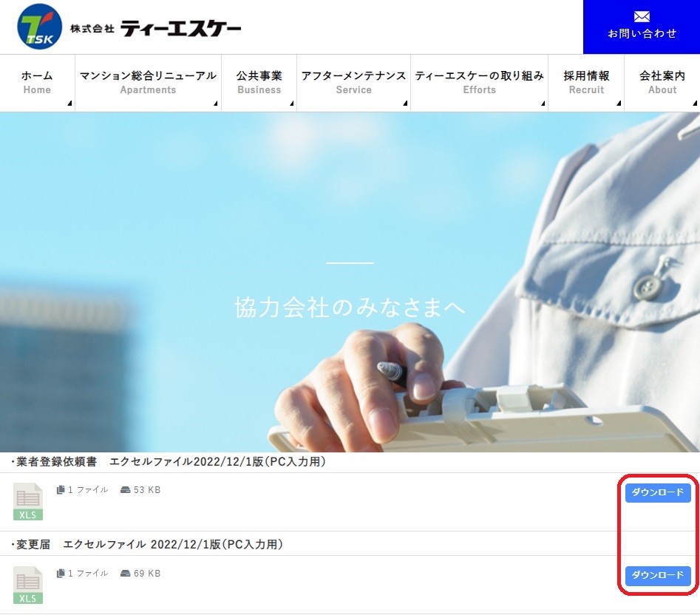The width and height of the screenshot is (700, 615).
Task: Click the XLS file icon for 変更届
Action: pos(28,585)
